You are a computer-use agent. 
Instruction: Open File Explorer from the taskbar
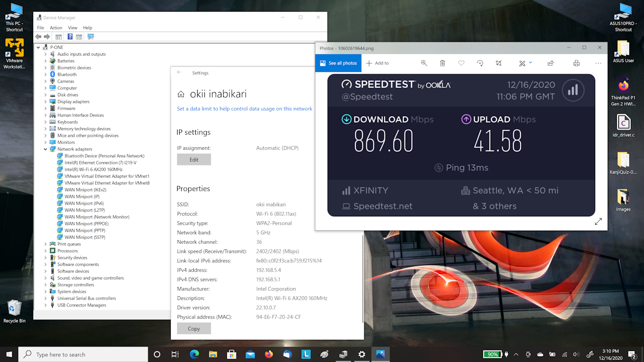point(213,354)
